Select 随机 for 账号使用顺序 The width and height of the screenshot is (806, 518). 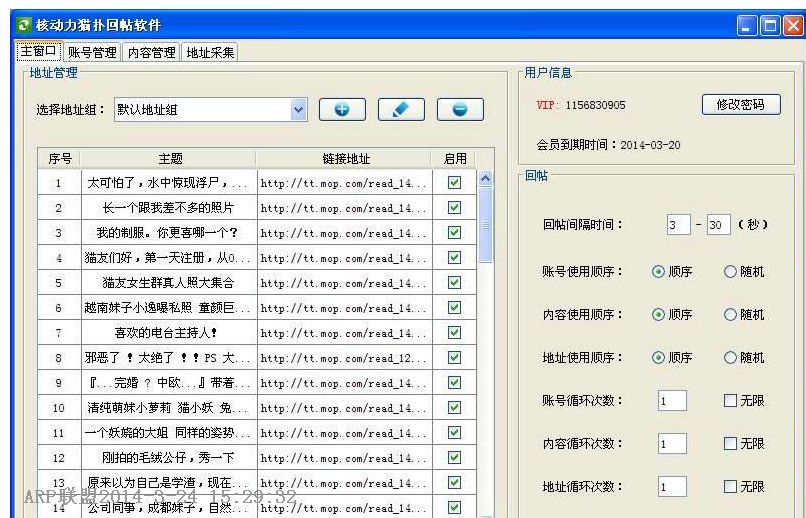tap(730, 271)
